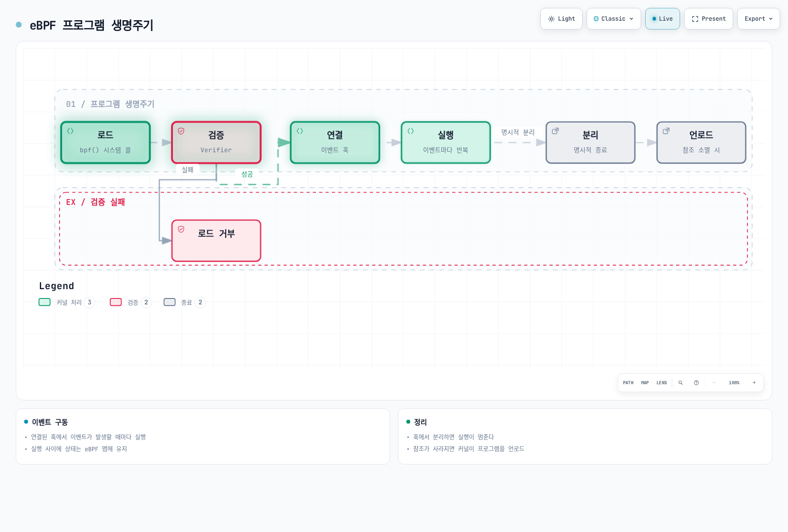Toggle the 커널 처리 legend filter
Screen dimensions: 788x532
point(66,302)
